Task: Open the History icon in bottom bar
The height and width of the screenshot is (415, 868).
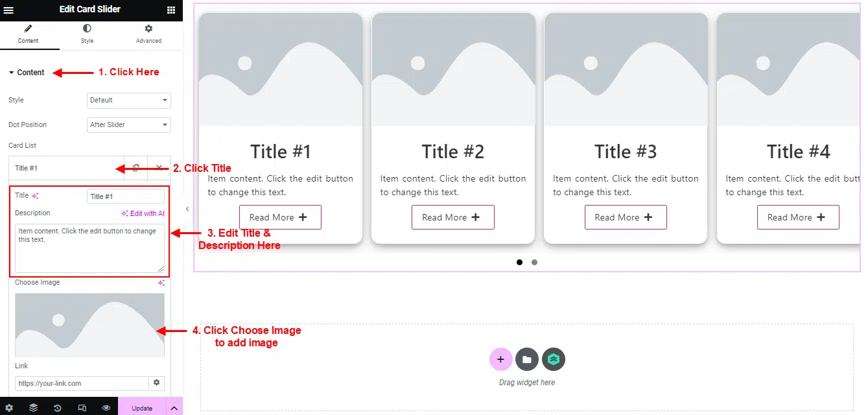Action: pos(58,408)
